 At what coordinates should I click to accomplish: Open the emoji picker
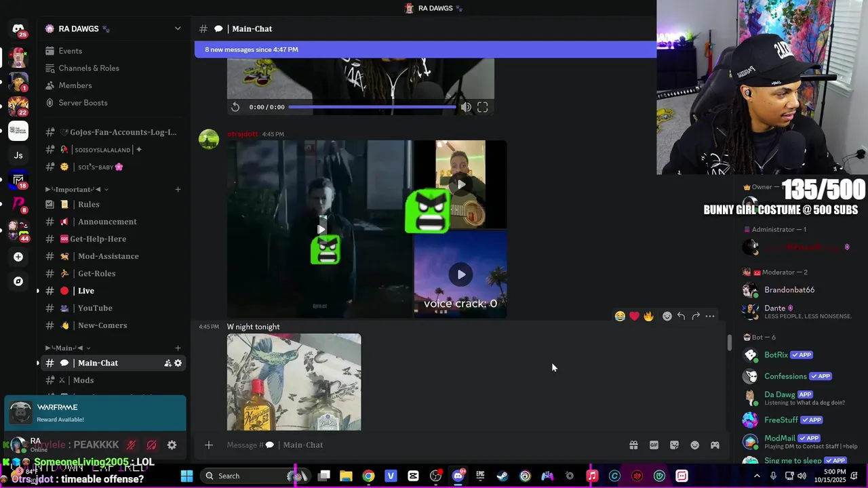(x=694, y=445)
